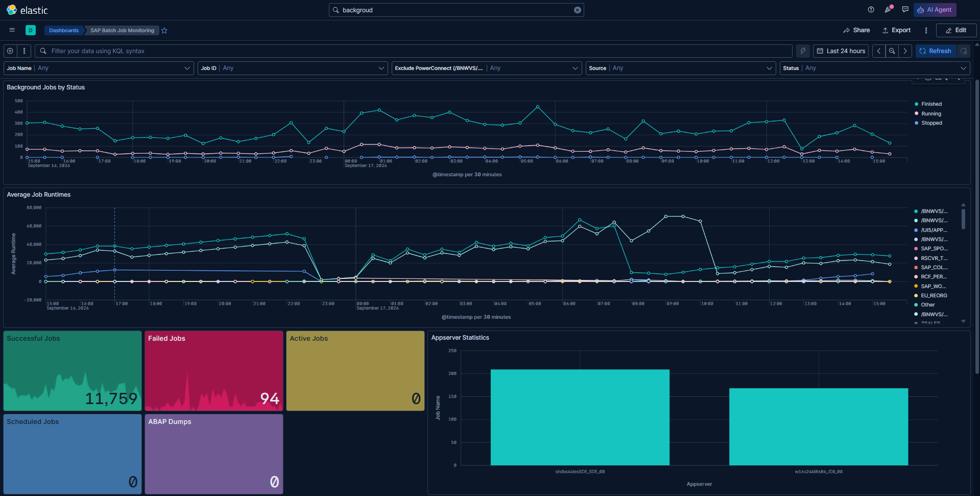The image size is (980, 496).
Task: Open the D space selector avatar
Action: 31,30
